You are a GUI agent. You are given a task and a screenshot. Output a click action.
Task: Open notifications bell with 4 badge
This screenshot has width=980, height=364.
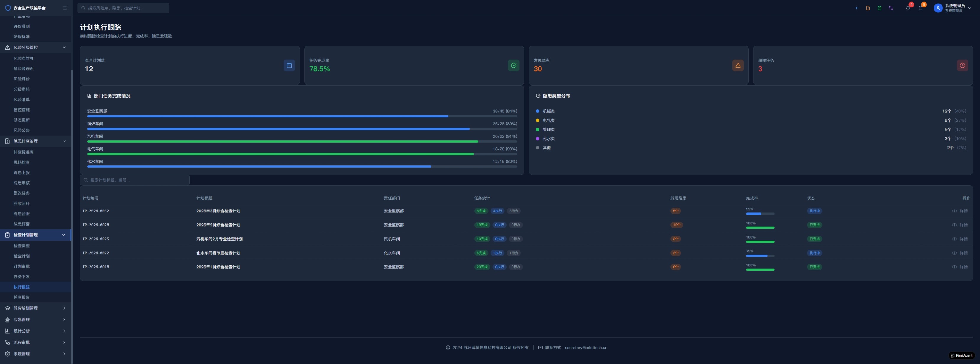coord(908,8)
